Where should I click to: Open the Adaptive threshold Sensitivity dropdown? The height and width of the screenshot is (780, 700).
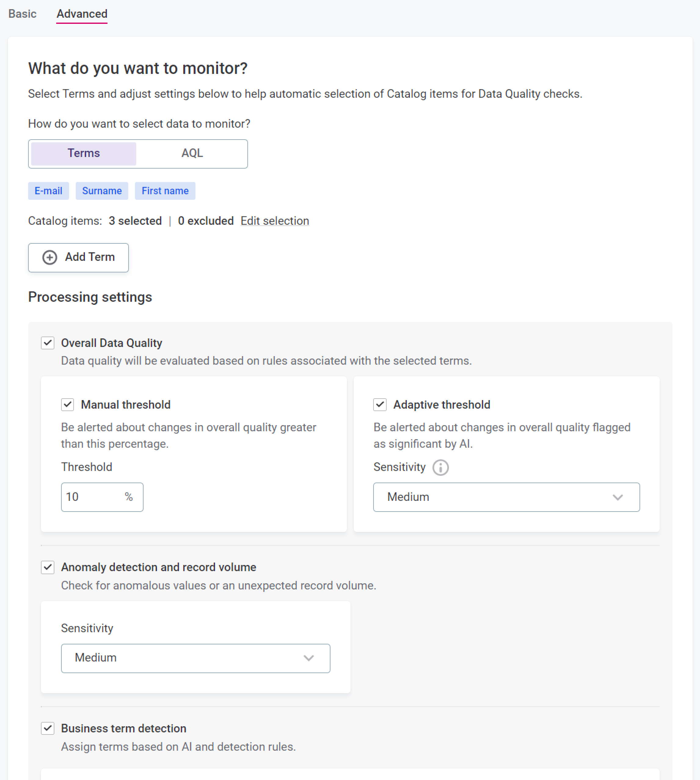[506, 497]
